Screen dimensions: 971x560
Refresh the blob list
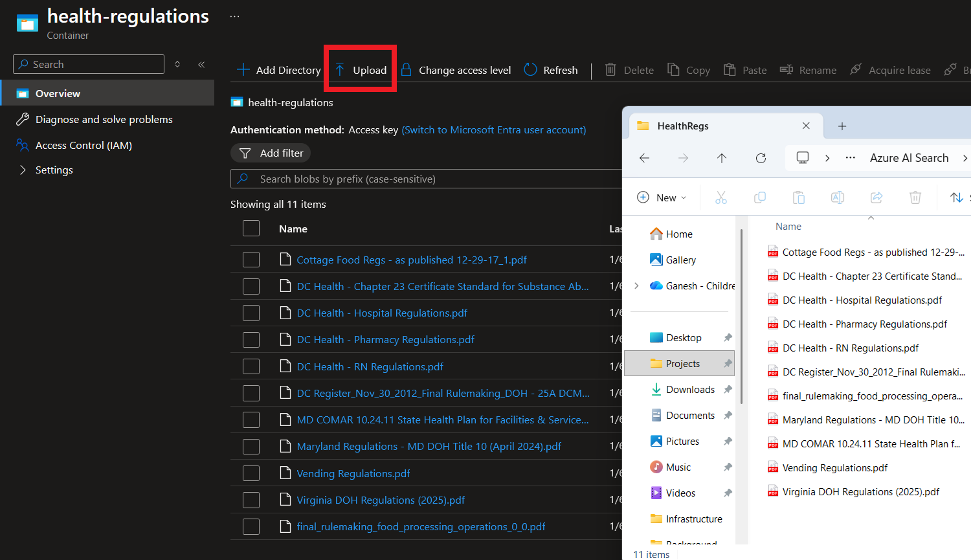coord(551,70)
